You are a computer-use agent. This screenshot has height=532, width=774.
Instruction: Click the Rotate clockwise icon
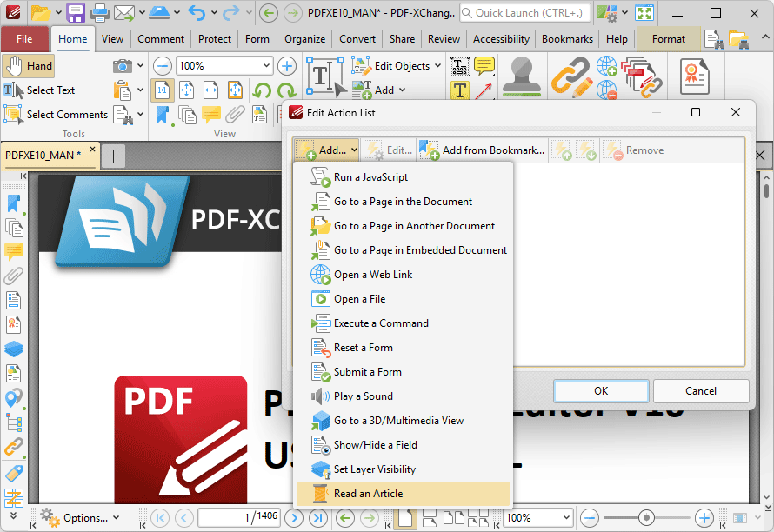coord(286,90)
